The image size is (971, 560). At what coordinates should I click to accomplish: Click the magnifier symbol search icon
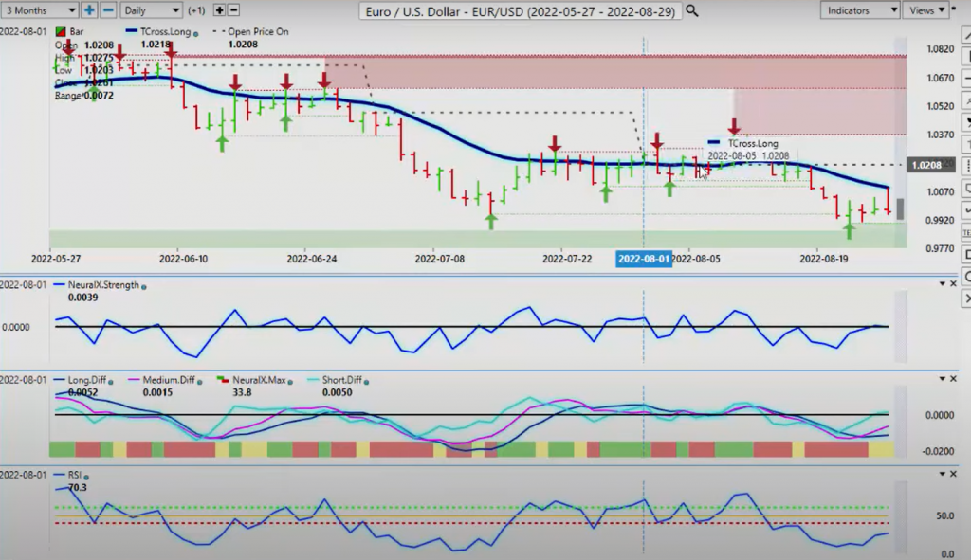coord(692,11)
